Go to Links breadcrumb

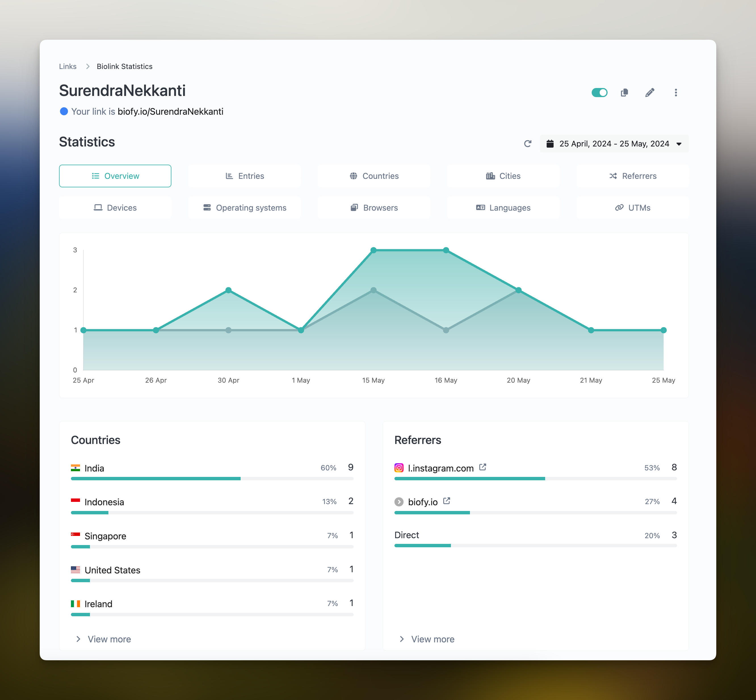[x=68, y=67]
